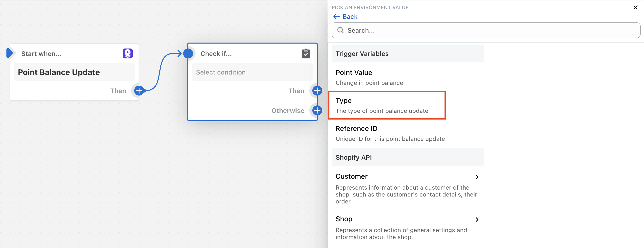Click into the Search input field

(x=486, y=30)
